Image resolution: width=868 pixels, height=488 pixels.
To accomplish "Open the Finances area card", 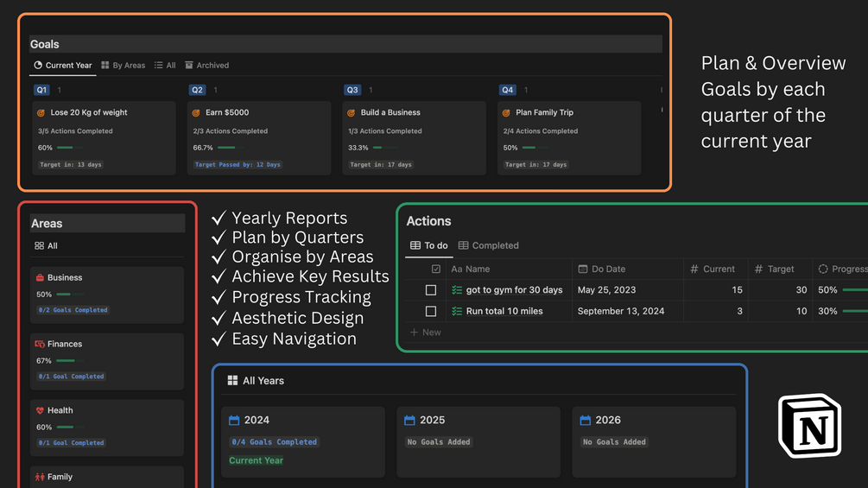I will coord(107,361).
